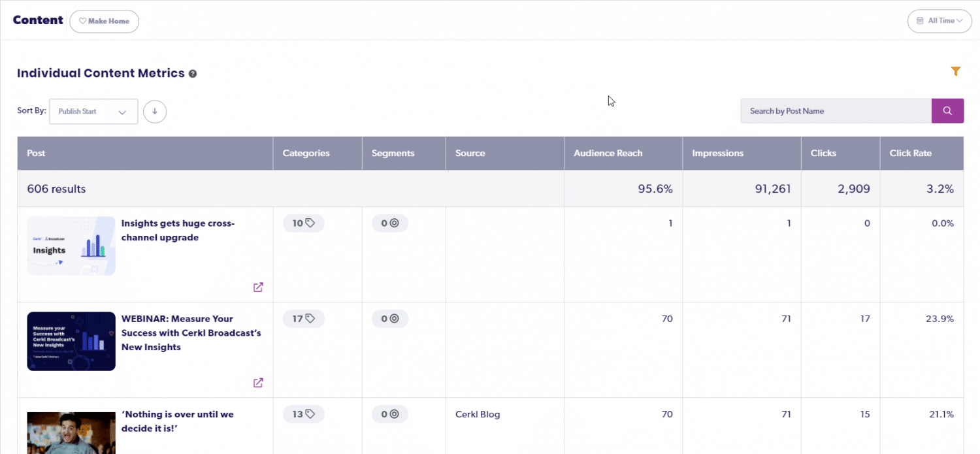Click the external link icon under Insights post
The height and width of the screenshot is (454, 980).
tap(258, 287)
